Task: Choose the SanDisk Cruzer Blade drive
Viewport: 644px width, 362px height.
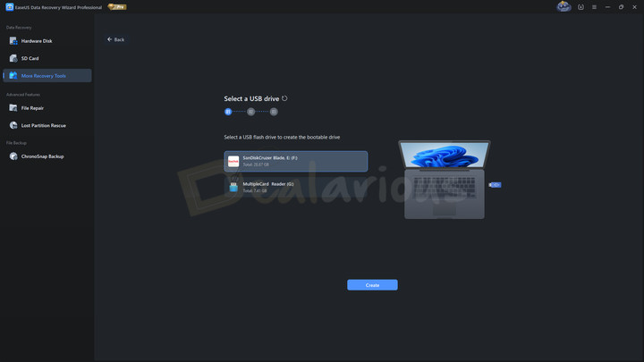Action: click(x=296, y=161)
